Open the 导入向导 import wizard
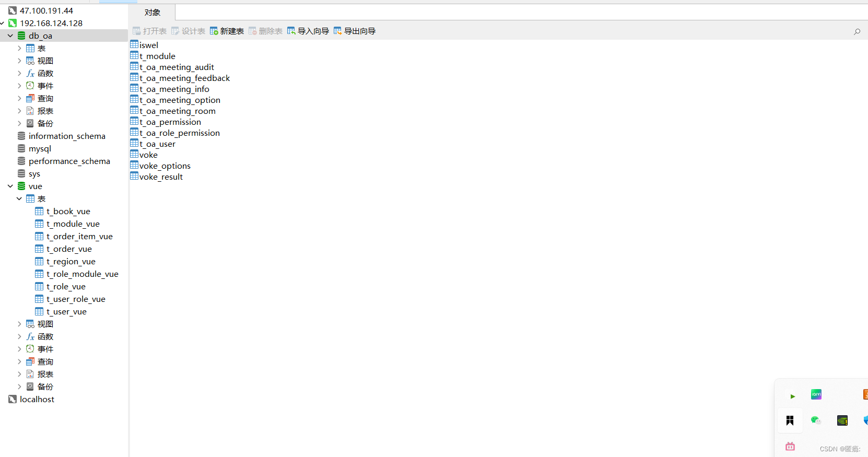The width and height of the screenshot is (868, 457). coord(308,31)
